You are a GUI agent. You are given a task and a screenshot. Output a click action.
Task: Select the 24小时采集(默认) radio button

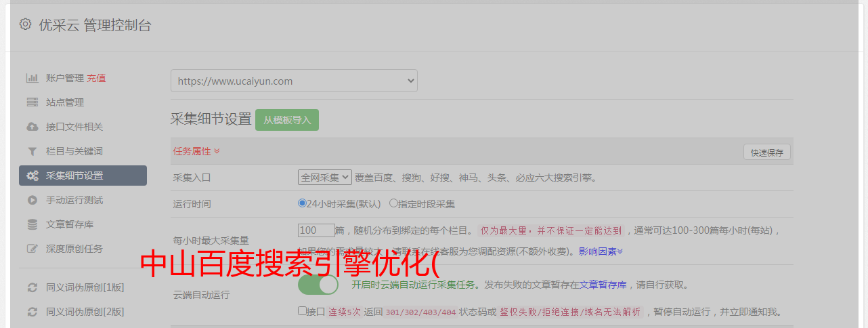pos(302,203)
